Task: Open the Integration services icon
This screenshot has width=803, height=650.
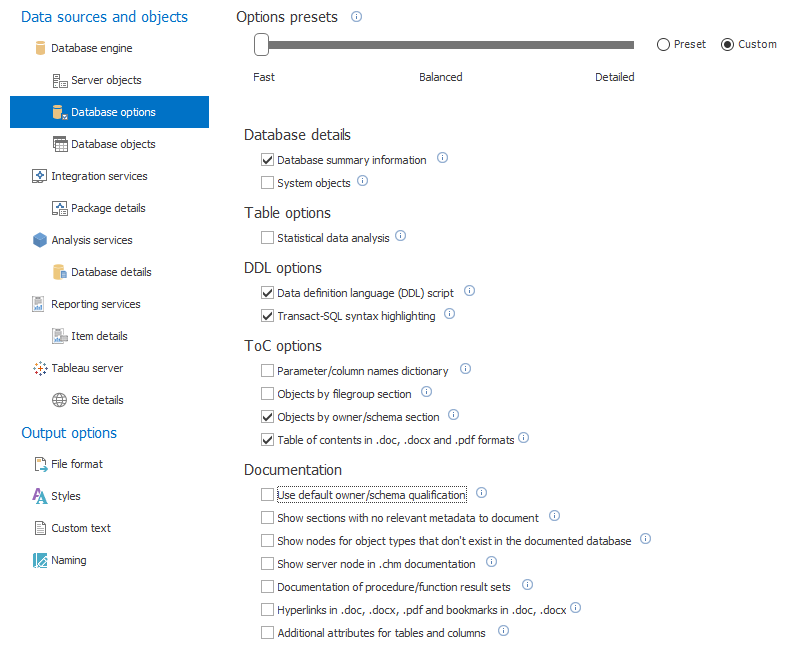Action: click(40, 176)
